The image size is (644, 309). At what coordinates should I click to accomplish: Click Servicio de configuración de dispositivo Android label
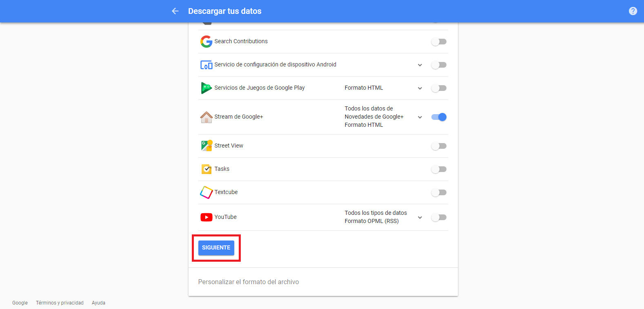(x=275, y=64)
